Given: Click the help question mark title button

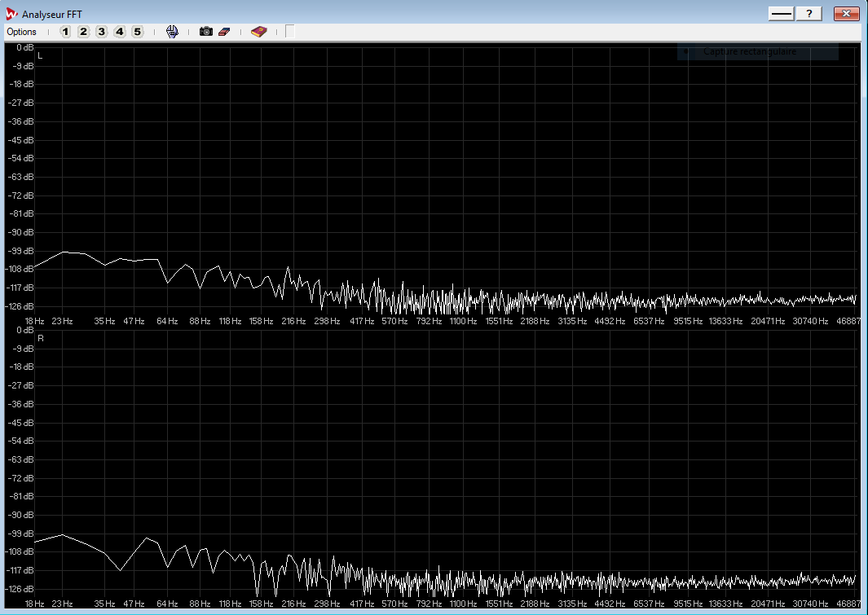Looking at the screenshot, I should [x=809, y=14].
